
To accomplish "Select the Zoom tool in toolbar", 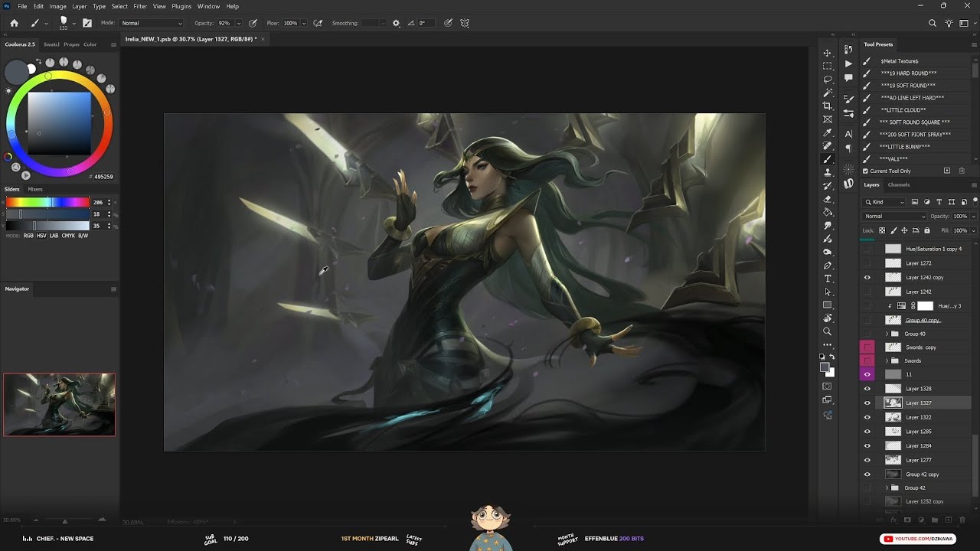I will (827, 331).
